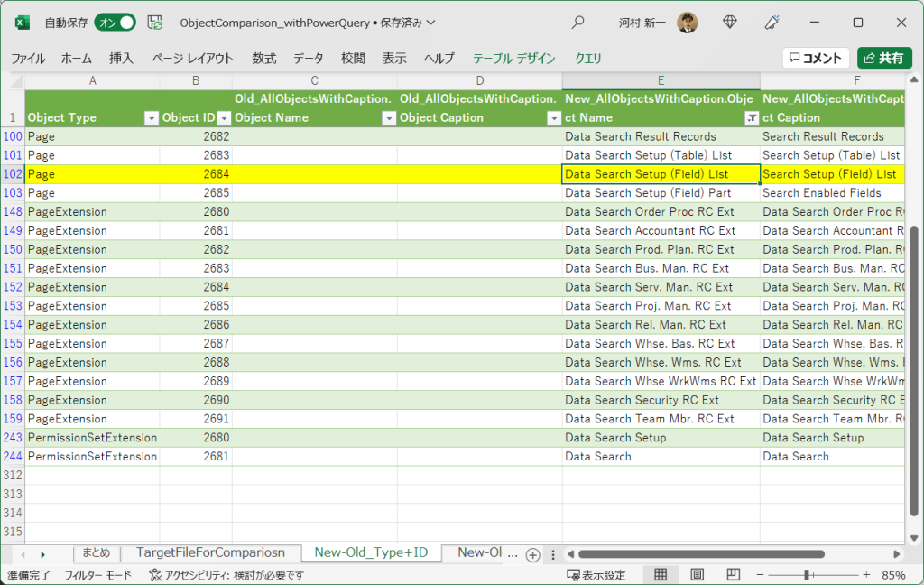Switch to the クエリ ribbon tab
The height and width of the screenshot is (585, 924).
[588, 59]
